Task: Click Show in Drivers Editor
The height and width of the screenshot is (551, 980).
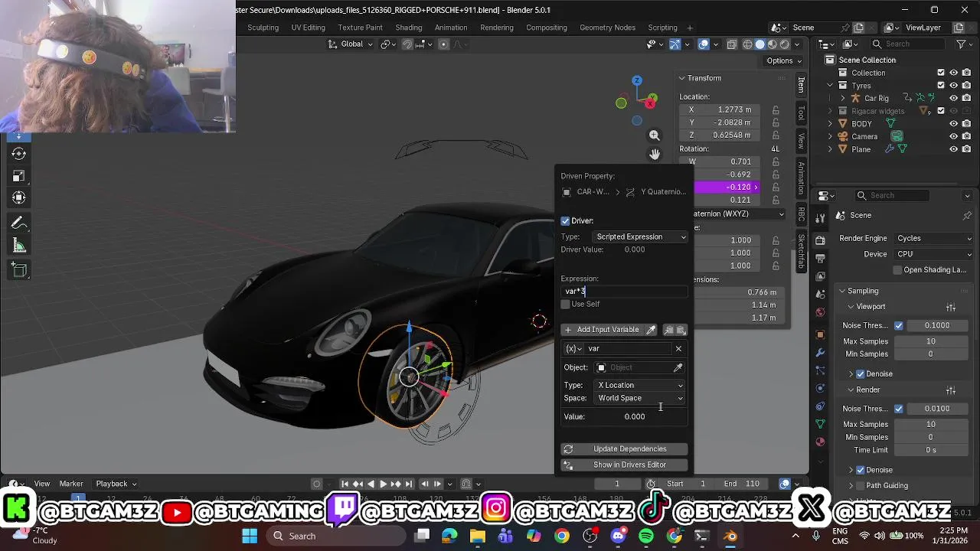Action: (x=624, y=465)
